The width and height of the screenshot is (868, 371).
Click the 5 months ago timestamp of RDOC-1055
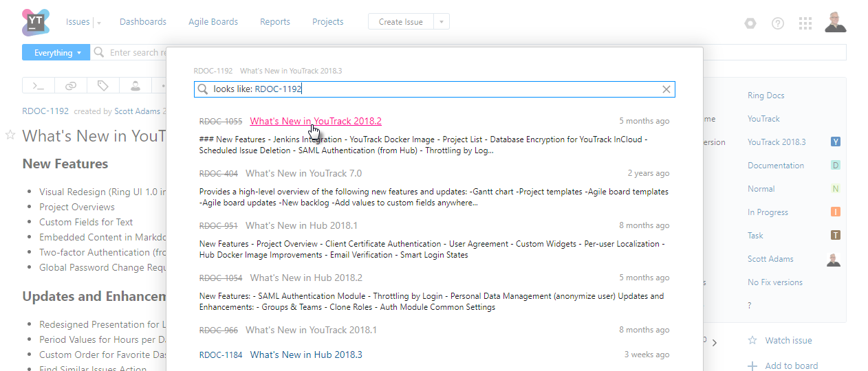(x=644, y=121)
